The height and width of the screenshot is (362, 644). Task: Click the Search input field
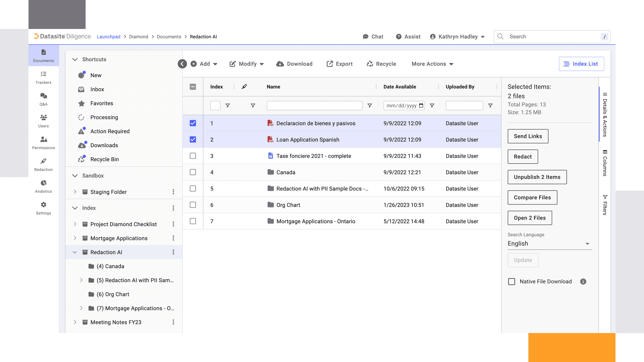(552, 37)
